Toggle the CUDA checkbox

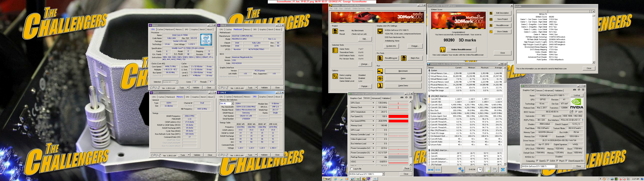(548, 161)
